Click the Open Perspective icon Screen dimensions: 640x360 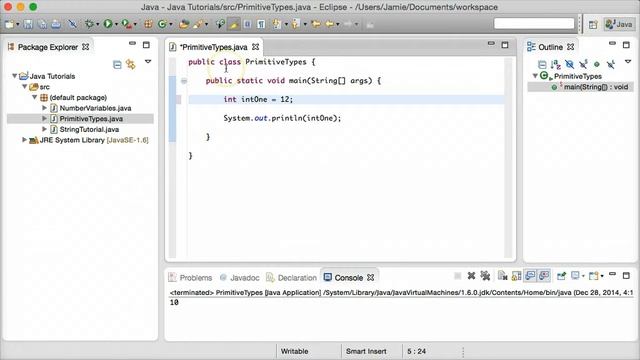tap(593, 24)
